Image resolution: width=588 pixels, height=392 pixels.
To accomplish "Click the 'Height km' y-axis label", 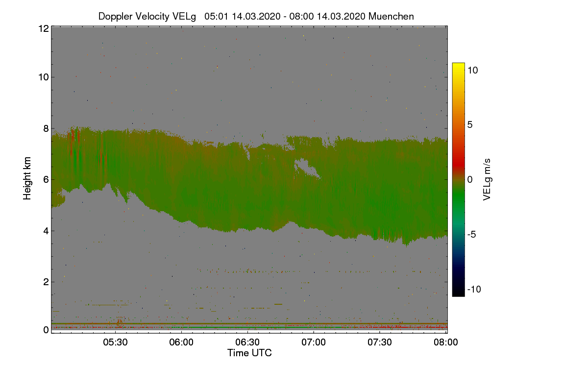I will [x=27, y=178].
